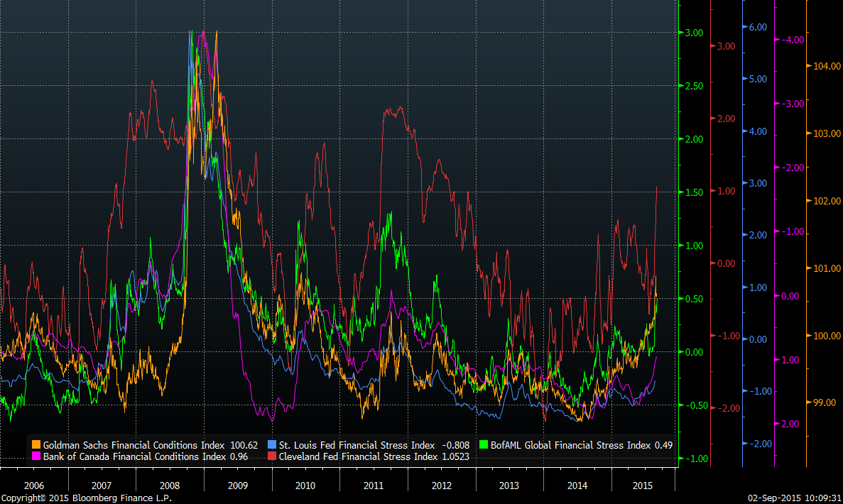Click the 2011 year label on the time axis
The image size is (843, 504).
373,486
